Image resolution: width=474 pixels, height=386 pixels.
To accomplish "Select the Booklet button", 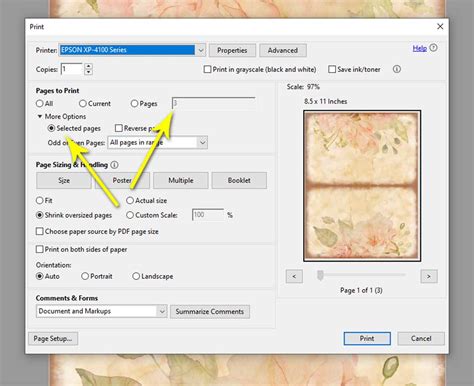I will (239, 180).
